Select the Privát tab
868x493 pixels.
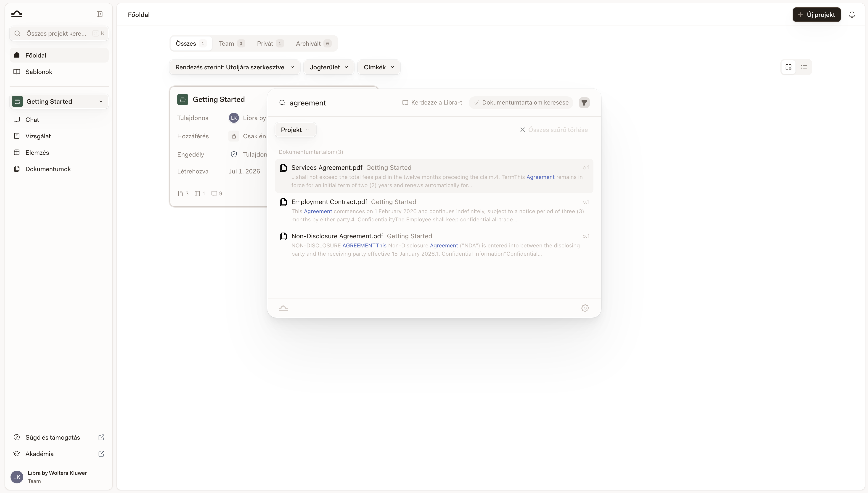270,43
